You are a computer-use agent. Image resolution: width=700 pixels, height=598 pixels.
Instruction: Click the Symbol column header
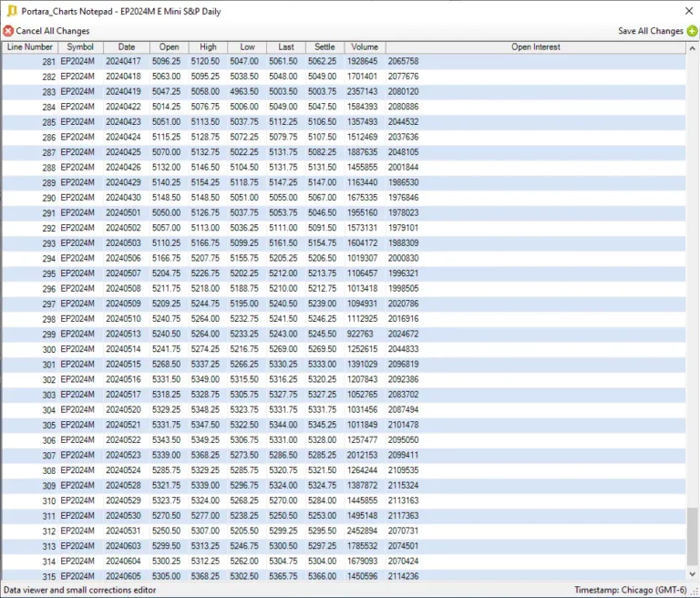(80, 46)
